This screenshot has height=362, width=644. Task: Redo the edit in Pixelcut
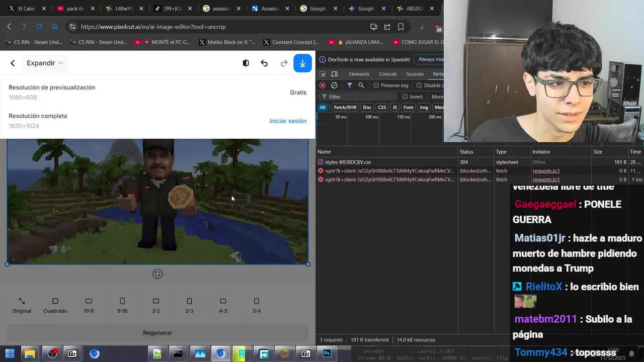point(284,63)
